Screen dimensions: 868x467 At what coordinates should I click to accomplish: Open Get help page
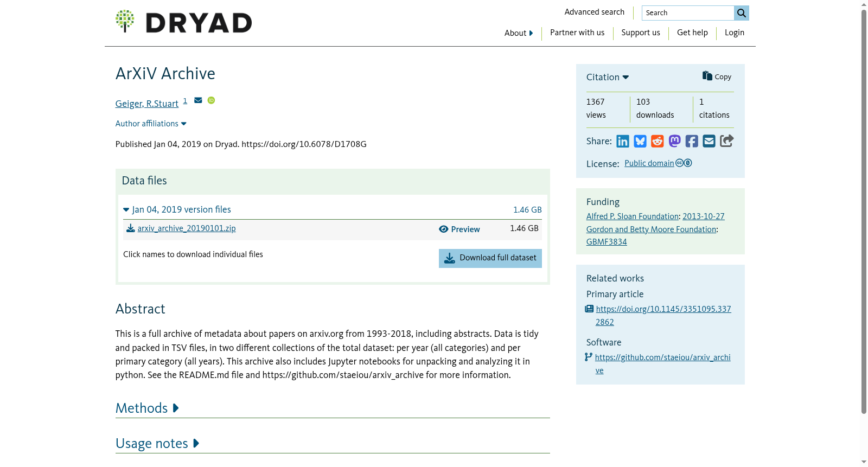692,33
